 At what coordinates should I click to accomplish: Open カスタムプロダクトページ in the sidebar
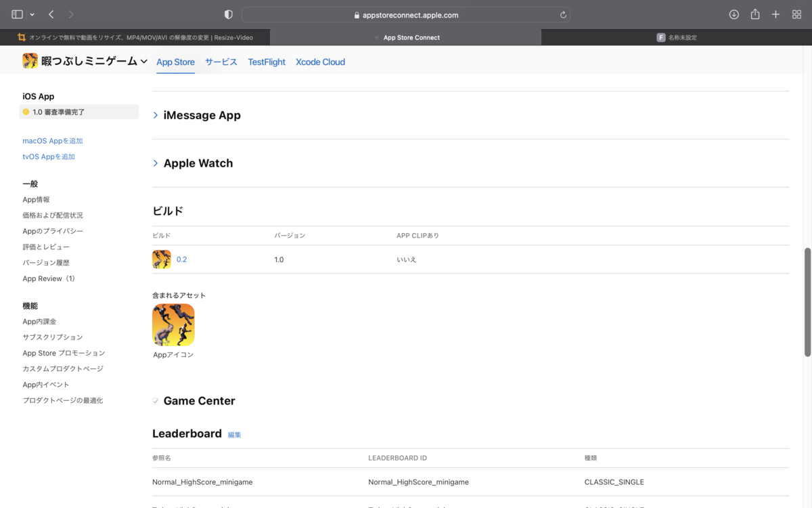click(x=63, y=369)
